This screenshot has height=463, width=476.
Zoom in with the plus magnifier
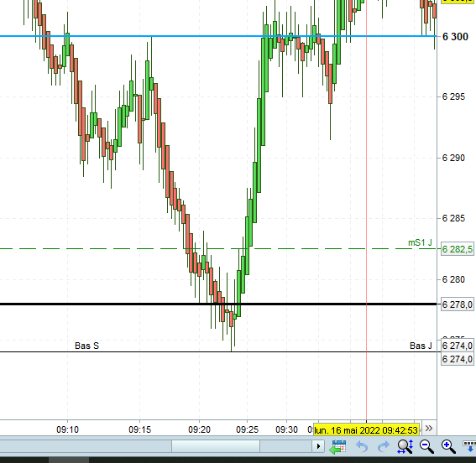pos(448,446)
